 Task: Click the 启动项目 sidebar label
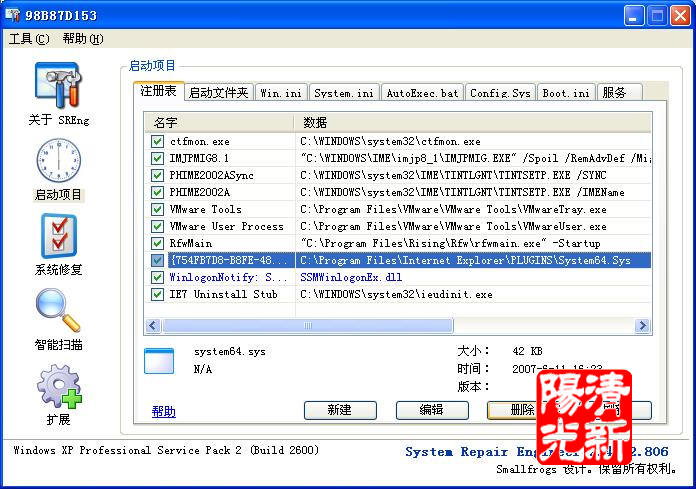[59, 195]
